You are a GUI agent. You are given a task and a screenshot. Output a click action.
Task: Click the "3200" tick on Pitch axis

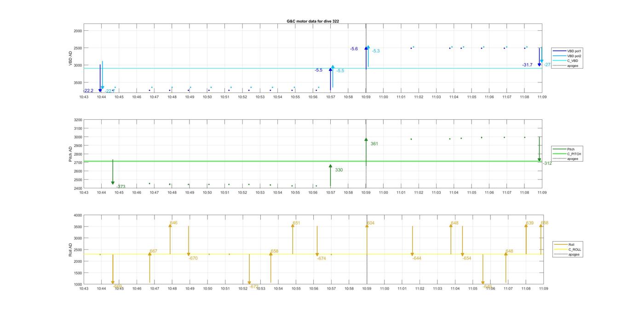point(77,120)
